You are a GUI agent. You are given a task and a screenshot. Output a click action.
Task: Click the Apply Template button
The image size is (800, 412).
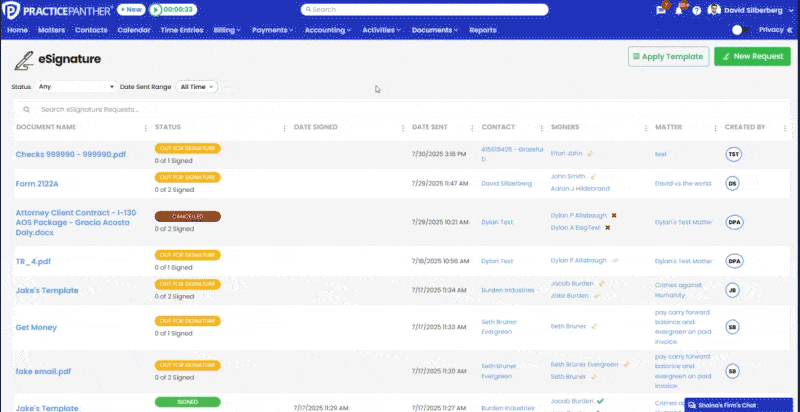coord(668,56)
